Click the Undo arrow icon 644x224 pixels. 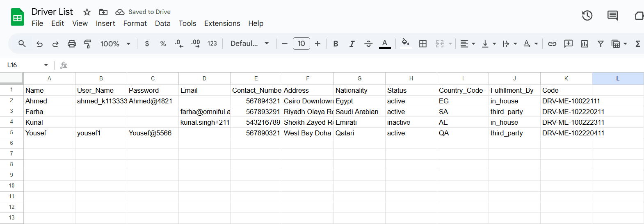coord(39,44)
